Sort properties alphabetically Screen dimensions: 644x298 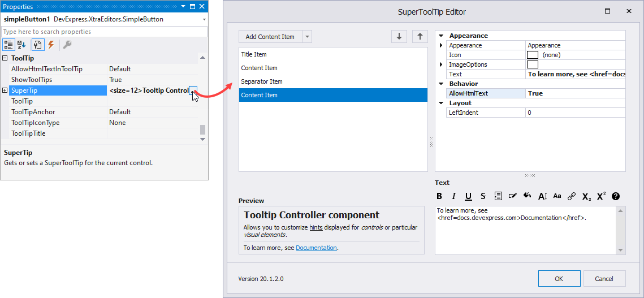tap(21, 45)
